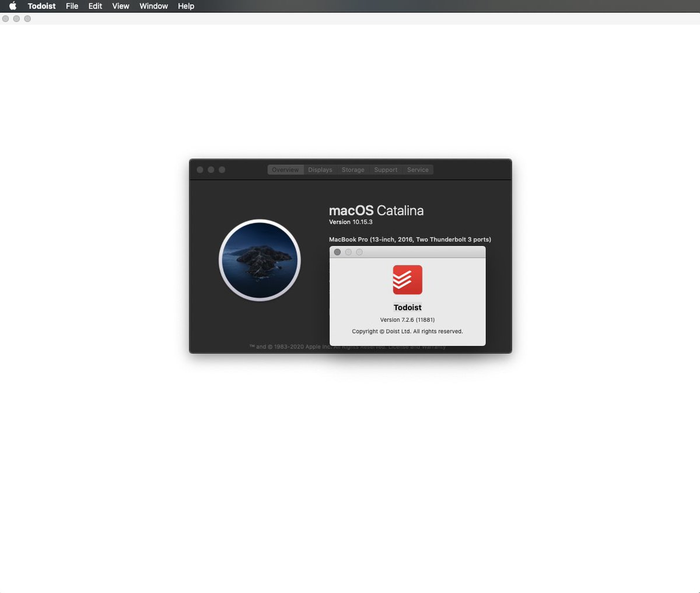Switch to the Displays tab
The height and width of the screenshot is (593, 700).
click(x=320, y=170)
